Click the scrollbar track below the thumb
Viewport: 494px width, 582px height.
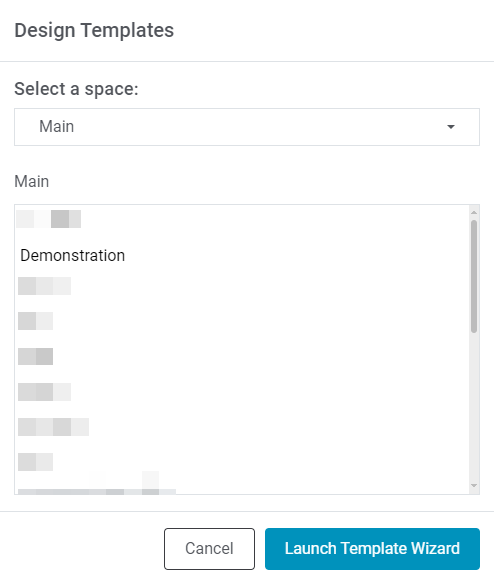coord(474,406)
